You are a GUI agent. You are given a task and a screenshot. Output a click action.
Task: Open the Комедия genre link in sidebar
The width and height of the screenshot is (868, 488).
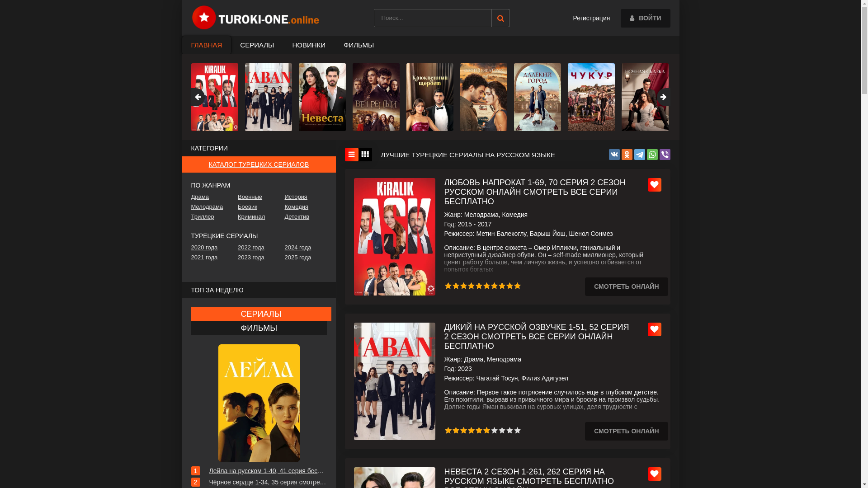[296, 207]
